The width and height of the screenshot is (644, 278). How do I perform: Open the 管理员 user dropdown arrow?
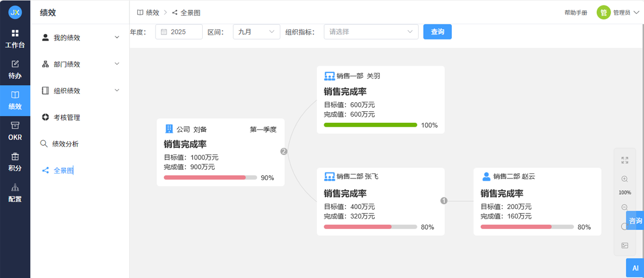coord(637,13)
